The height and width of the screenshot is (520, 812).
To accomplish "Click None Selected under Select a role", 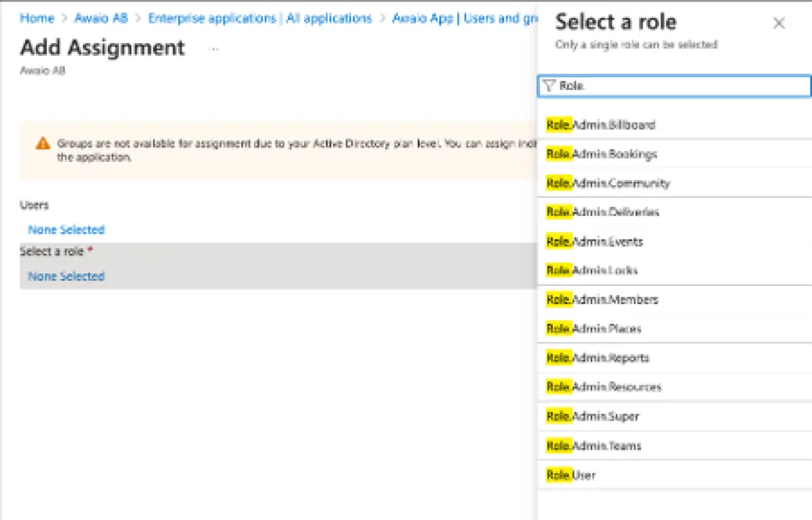I will 67,276.
